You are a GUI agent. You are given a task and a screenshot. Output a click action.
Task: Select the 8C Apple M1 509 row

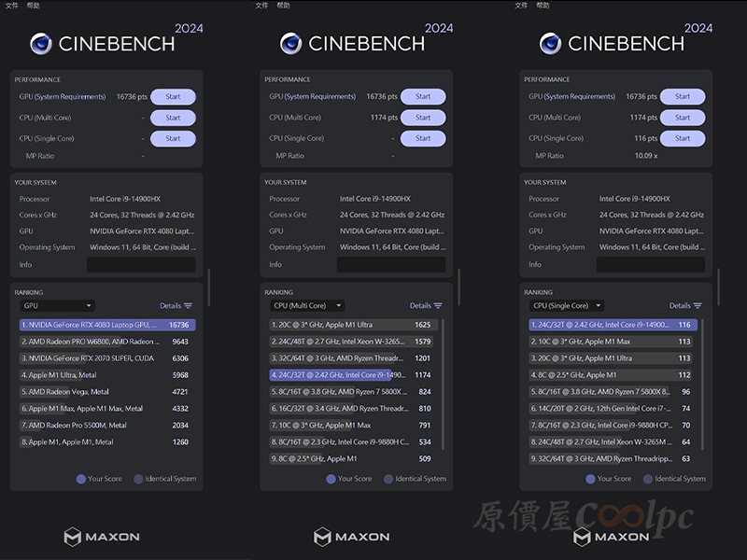(x=353, y=458)
